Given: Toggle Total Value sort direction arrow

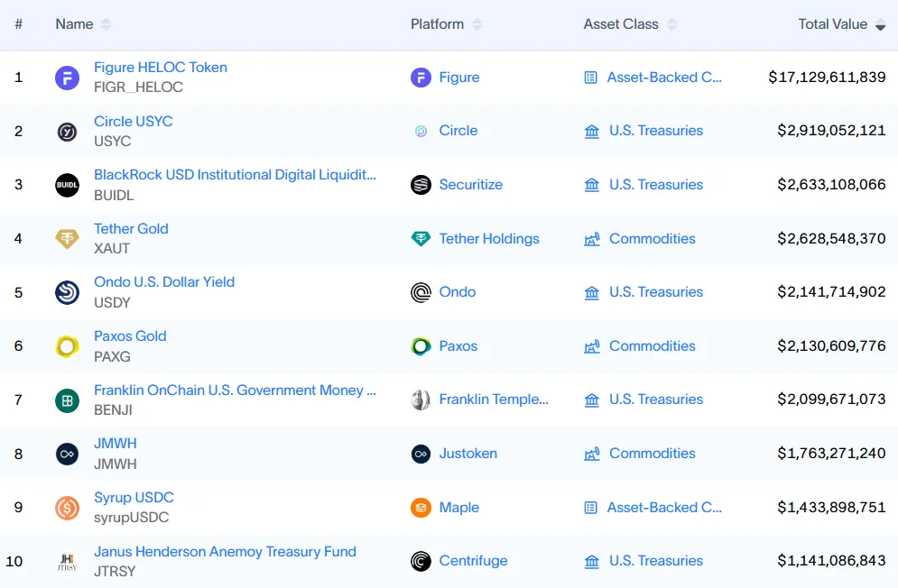Looking at the screenshot, I should click(881, 24).
